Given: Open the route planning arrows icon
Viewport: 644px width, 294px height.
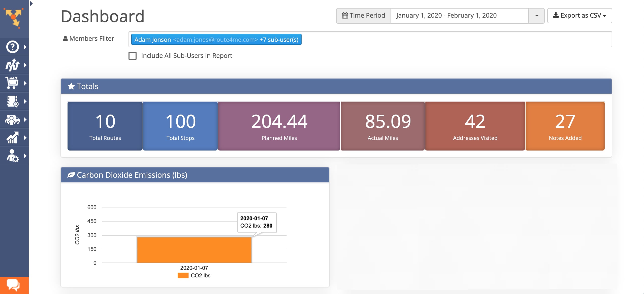Looking at the screenshot, I should 12,65.
